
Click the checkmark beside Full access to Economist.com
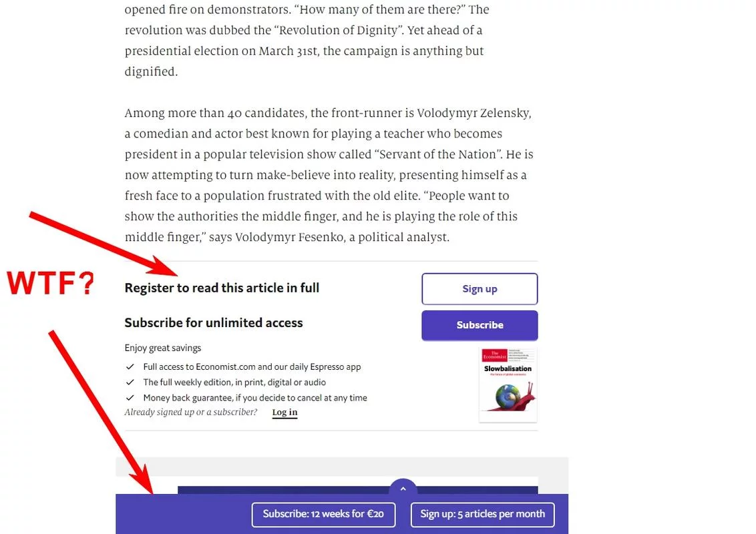130,367
